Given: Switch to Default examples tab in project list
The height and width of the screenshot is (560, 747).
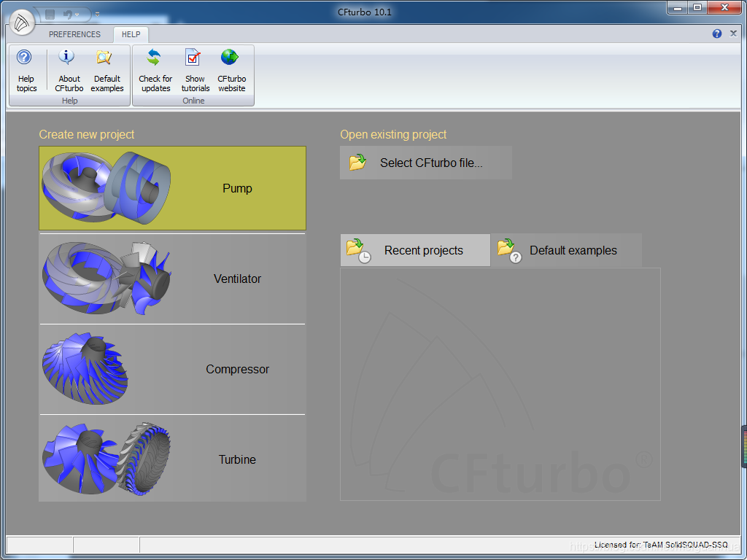Looking at the screenshot, I should click(566, 251).
